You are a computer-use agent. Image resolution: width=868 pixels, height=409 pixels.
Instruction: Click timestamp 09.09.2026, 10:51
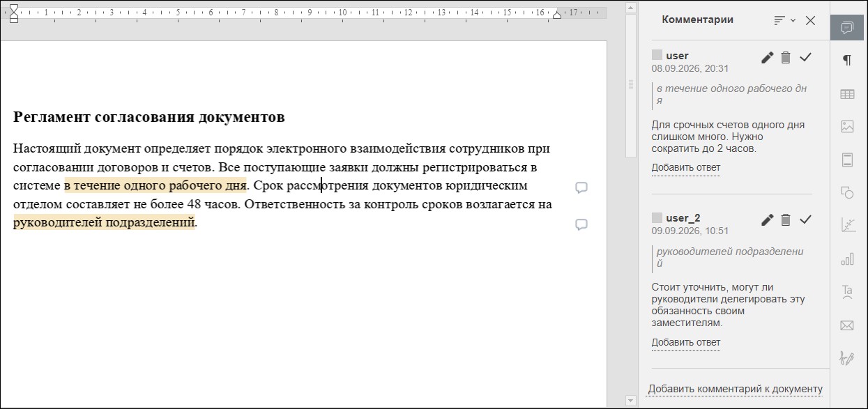coord(690,231)
